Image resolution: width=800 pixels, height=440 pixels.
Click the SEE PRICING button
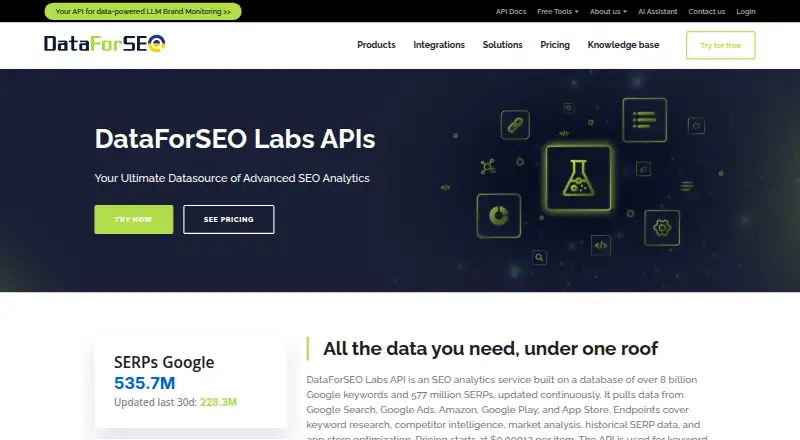[x=229, y=219]
